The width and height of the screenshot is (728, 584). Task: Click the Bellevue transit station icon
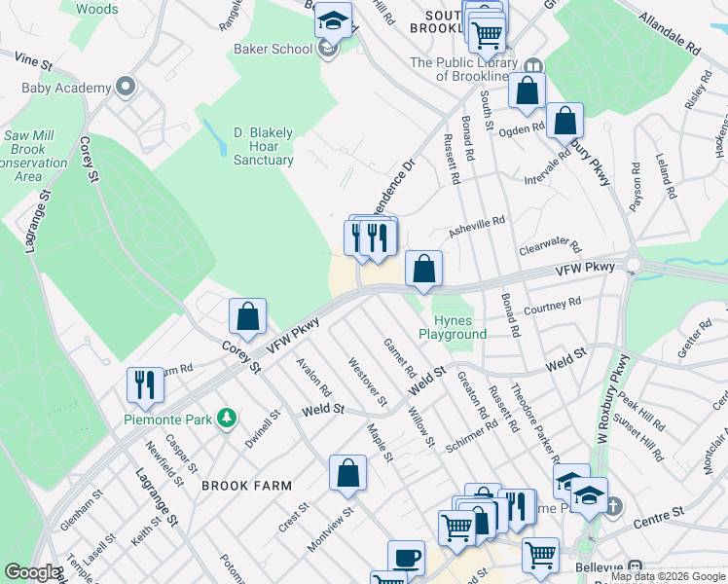635,566
